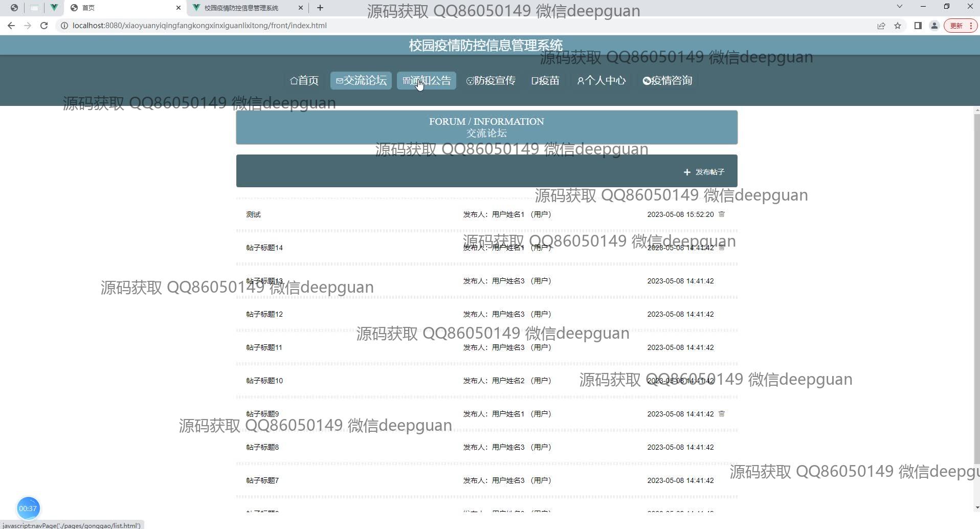Switch to 校园疫情防控信息管理系统 browser tab
This screenshot has height=529, width=980.
click(248, 8)
